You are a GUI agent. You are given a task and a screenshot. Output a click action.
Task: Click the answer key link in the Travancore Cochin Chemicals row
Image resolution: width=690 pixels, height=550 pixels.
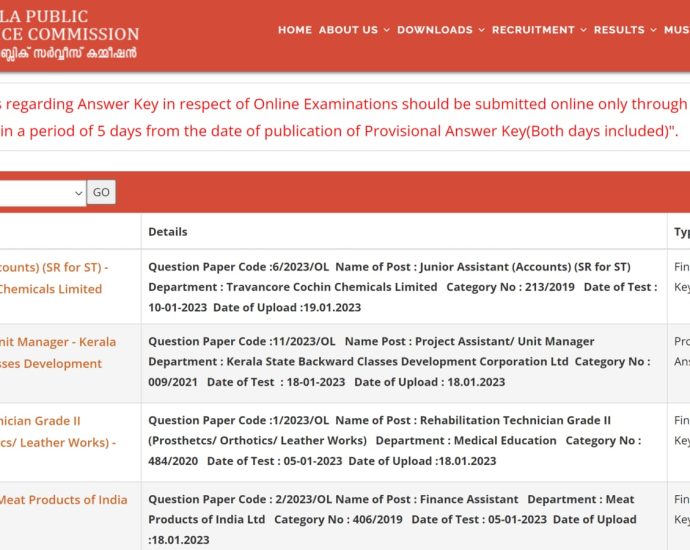point(681,276)
